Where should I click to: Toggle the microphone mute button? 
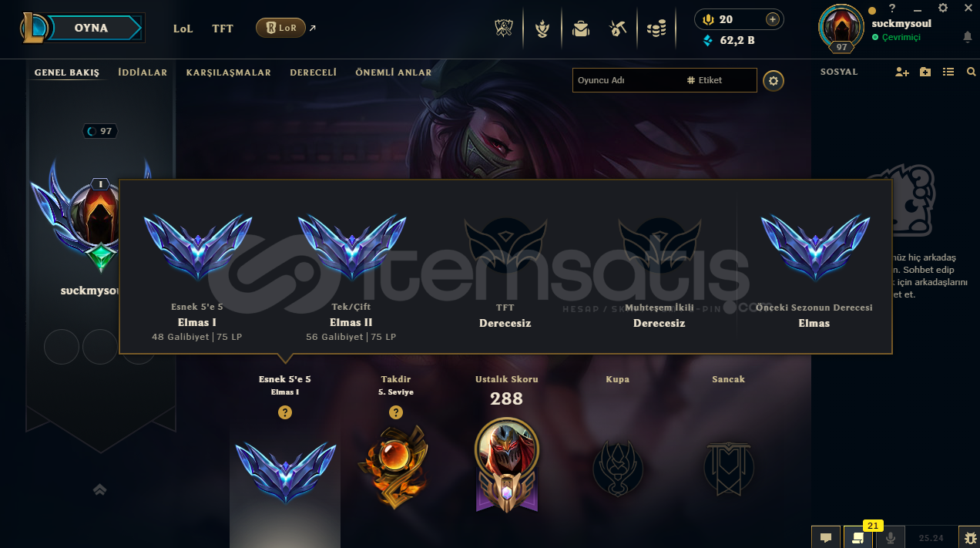(891, 537)
